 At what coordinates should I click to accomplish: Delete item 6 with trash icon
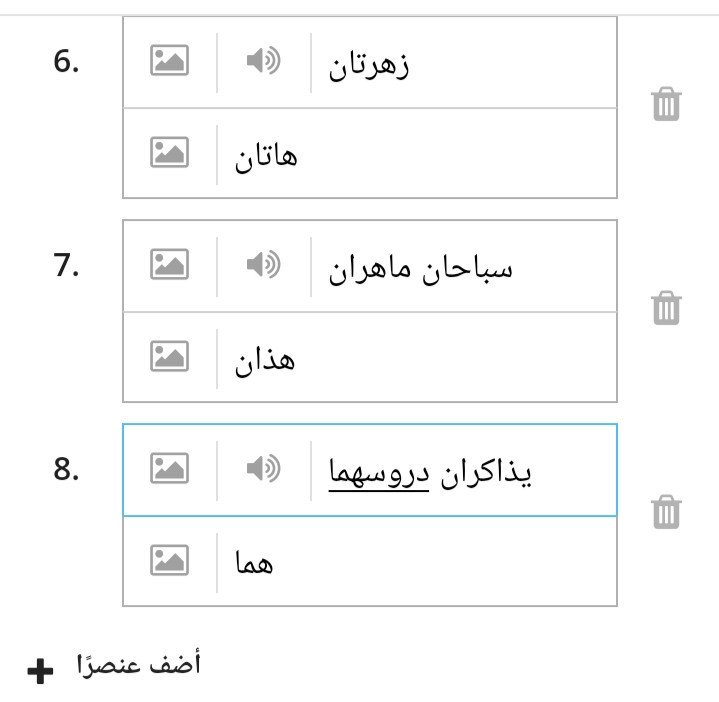(666, 104)
